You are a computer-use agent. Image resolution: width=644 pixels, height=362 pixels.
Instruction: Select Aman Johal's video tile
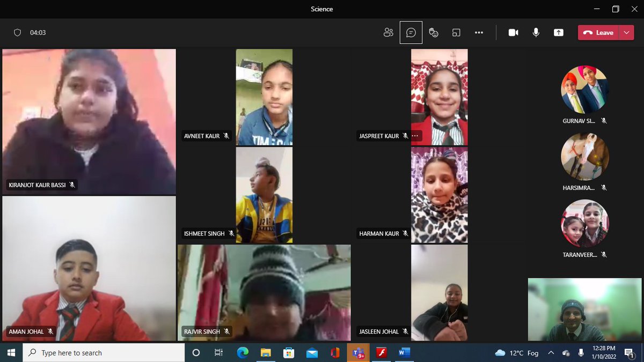(x=89, y=268)
